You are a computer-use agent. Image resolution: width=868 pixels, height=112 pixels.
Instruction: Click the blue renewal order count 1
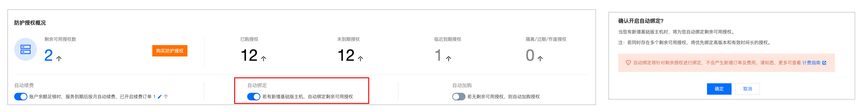154,97
